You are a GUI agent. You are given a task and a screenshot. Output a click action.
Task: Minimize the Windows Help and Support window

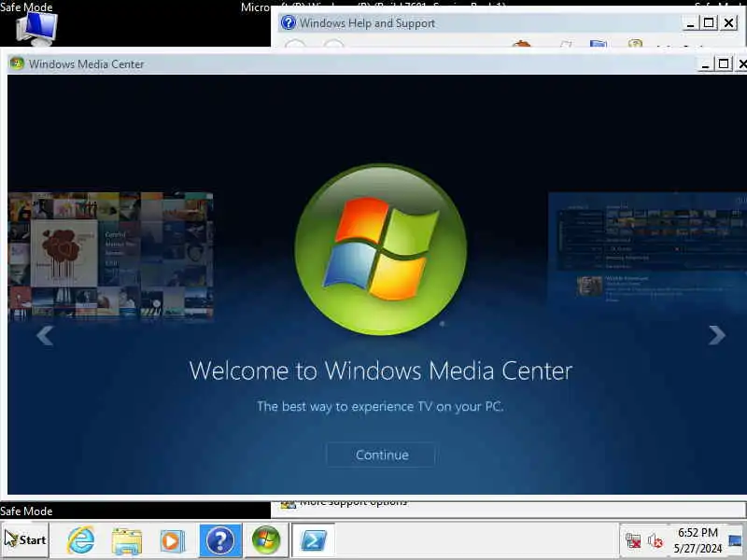(690, 22)
